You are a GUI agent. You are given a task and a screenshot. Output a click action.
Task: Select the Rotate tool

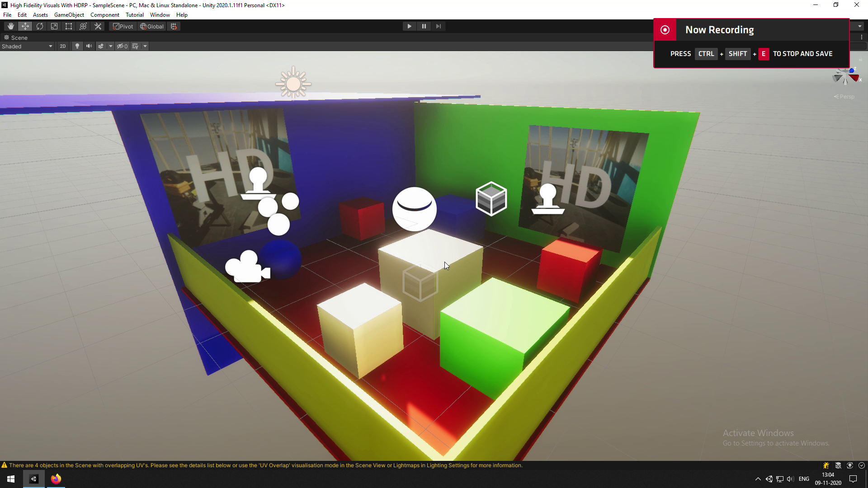pos(40,26)
